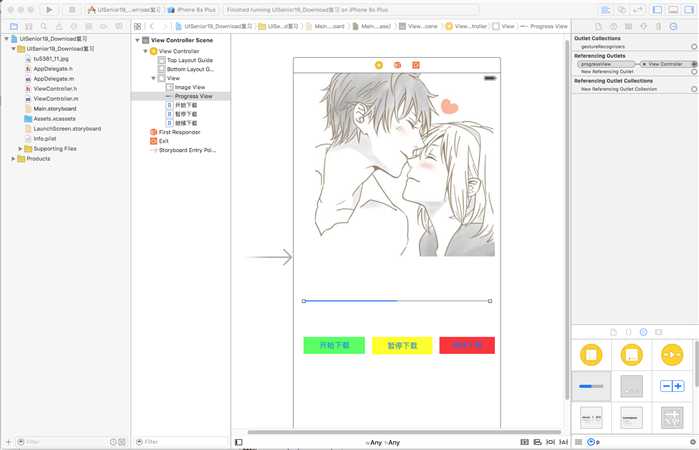Show the Size inspector
699x450 pixels.
[x=658, y=26]
